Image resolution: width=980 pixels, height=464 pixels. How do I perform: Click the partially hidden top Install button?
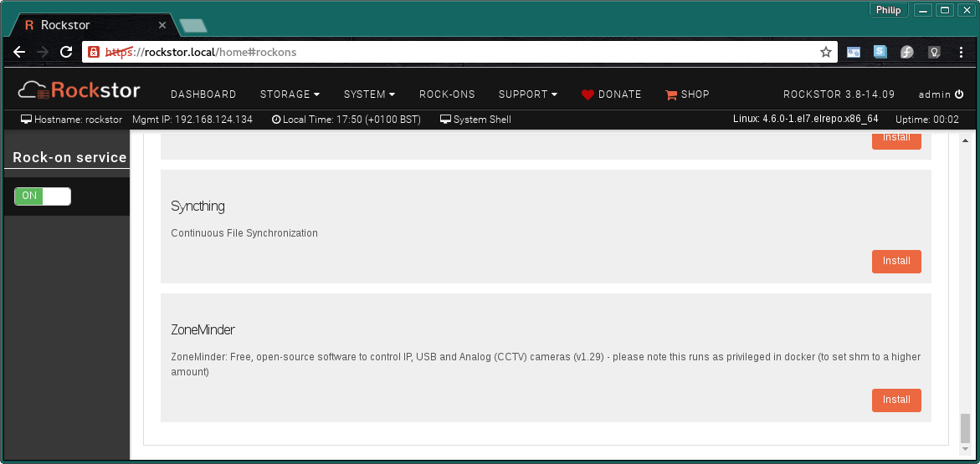[x=896, y=140]
